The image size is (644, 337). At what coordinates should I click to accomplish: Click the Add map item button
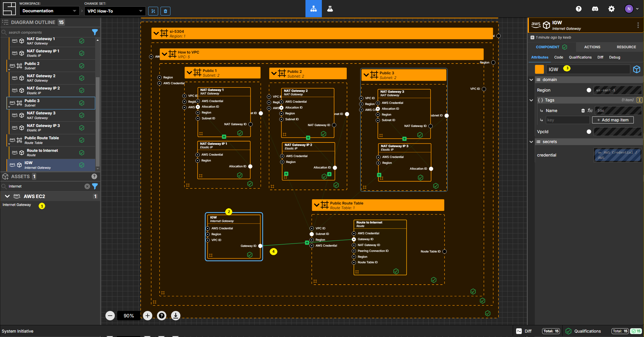point(613,120)
